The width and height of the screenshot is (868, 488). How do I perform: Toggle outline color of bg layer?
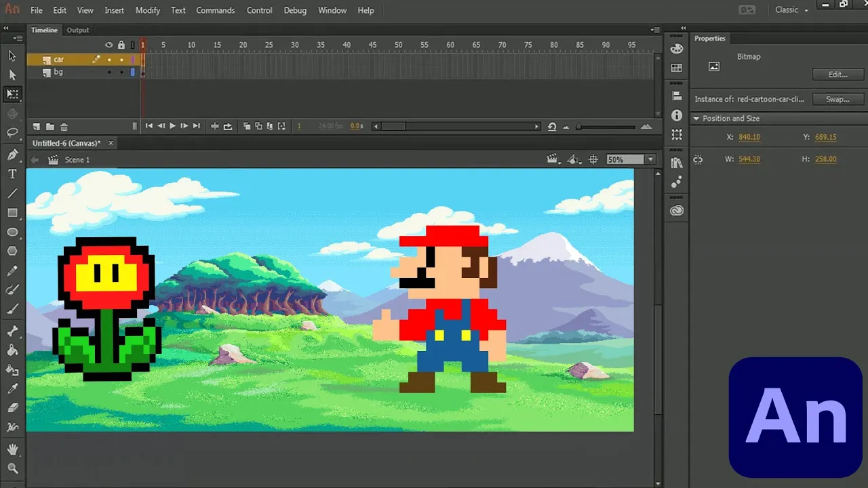133,72
